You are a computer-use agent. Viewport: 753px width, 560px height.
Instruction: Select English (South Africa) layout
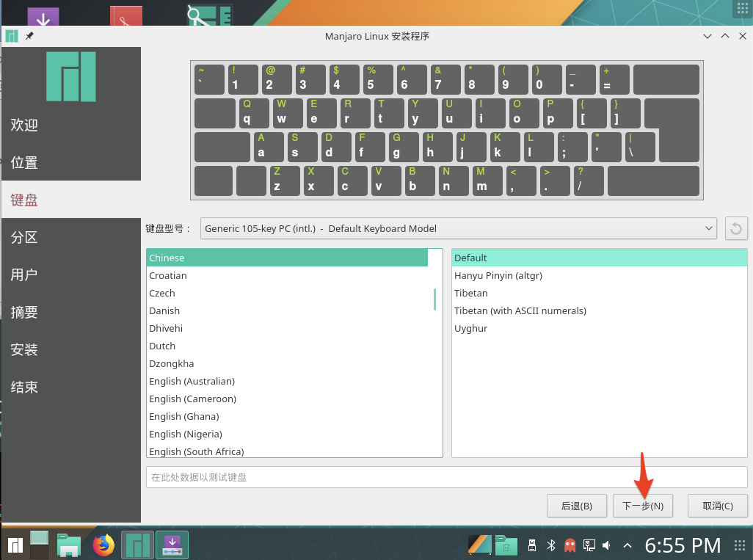(287, 451)
